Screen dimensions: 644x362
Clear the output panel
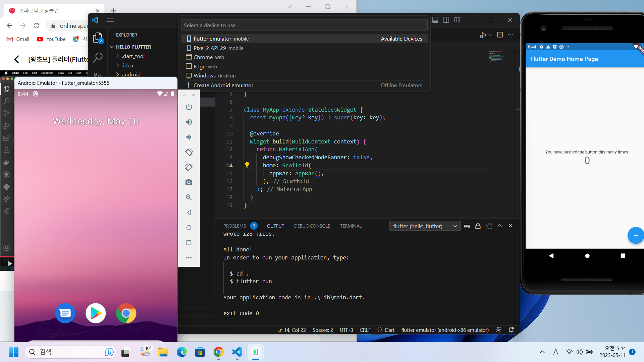click(x=467, y=226)
